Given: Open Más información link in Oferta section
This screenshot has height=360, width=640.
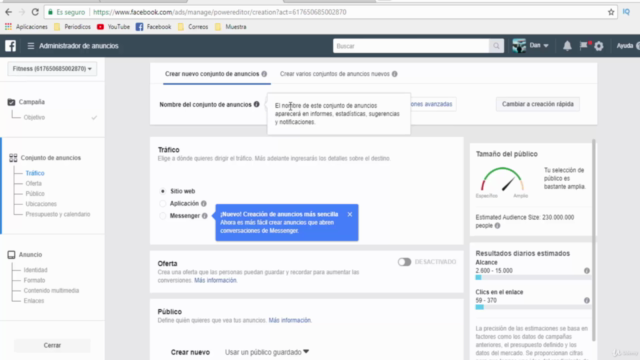Looking at the screenshot, I should (x=215, y=280).
